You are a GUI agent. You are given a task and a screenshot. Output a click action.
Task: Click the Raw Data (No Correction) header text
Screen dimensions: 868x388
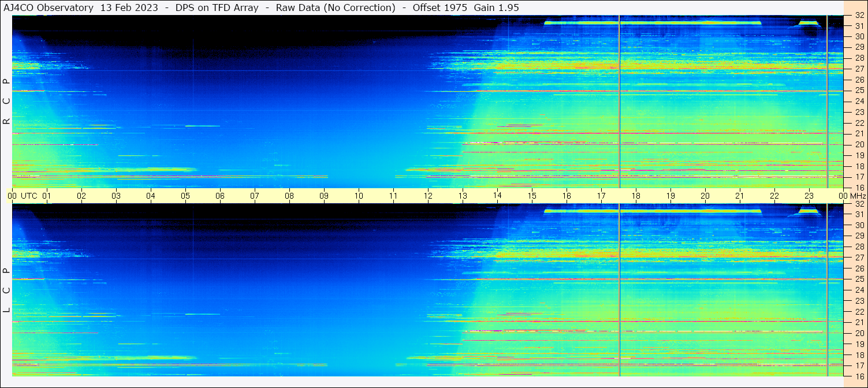pos(336,8)
